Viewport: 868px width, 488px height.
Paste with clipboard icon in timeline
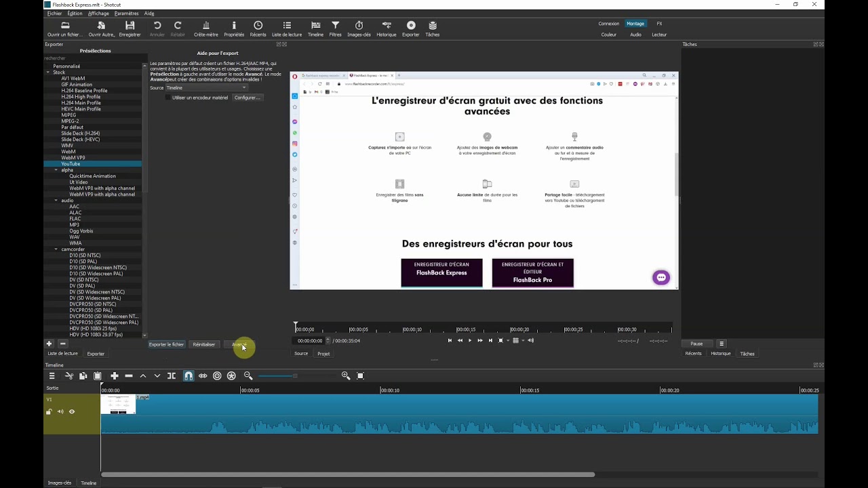[x=98, y=375]
